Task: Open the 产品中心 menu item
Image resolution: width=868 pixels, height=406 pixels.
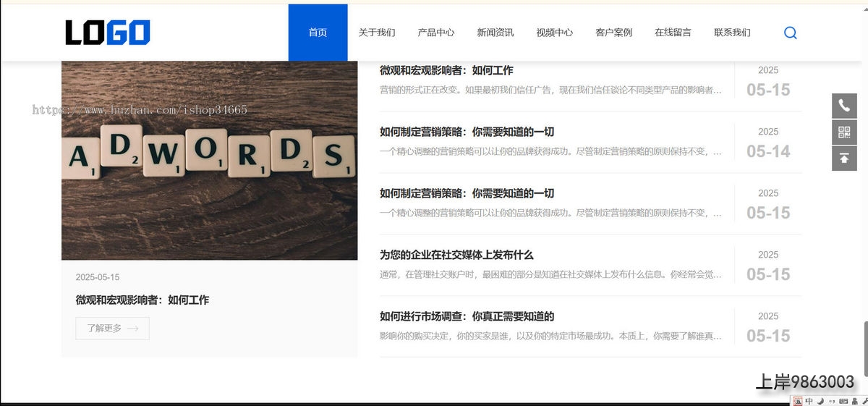Action: tap(436, 33)
